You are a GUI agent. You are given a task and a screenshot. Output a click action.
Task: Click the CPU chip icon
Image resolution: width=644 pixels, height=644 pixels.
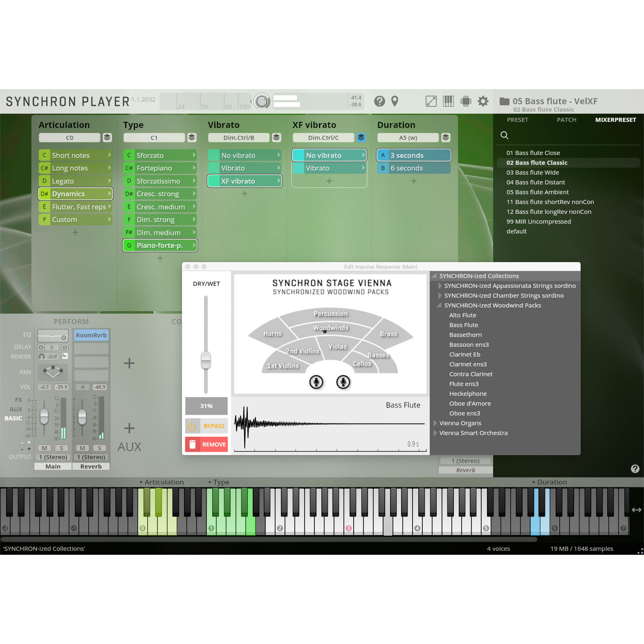[x=466, y=101]
